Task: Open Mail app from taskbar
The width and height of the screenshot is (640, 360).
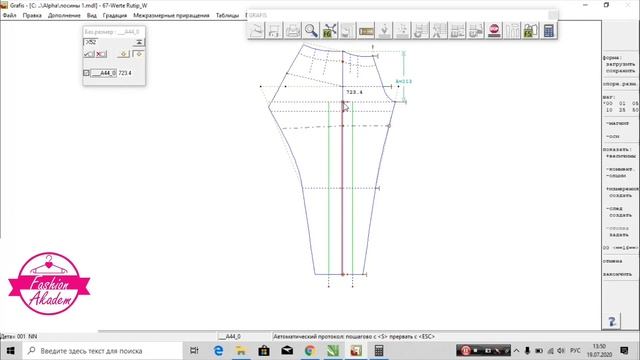Action: coord(287,351)
